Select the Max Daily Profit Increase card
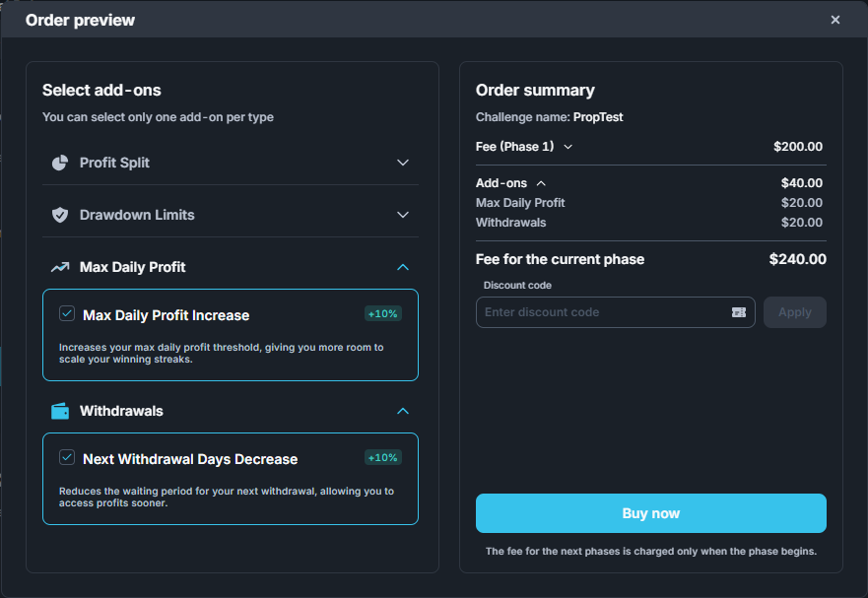Viewport: 868px width, 598px height. click(x=231, y=345)
